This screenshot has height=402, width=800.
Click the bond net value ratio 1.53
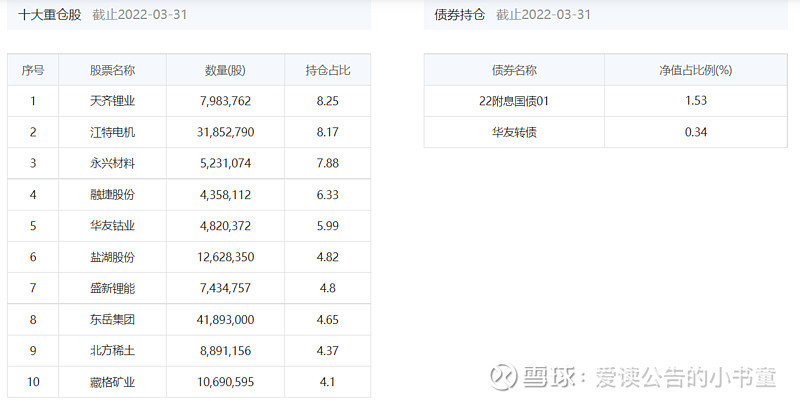click(x=696, y=100)
